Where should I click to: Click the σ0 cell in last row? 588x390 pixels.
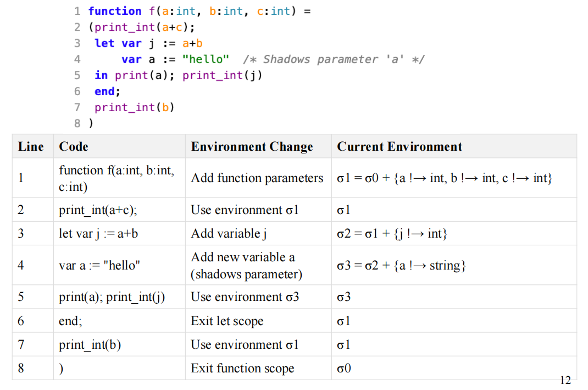click(x=343, y=369)
